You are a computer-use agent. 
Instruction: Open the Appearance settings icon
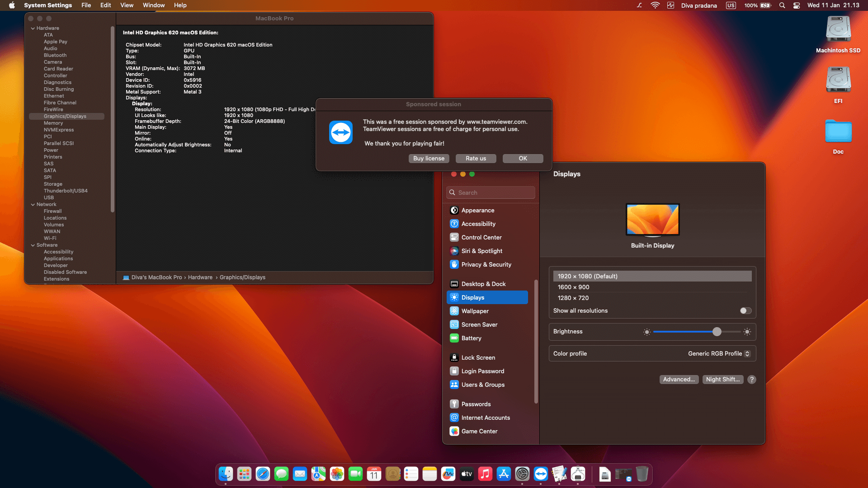454,210
